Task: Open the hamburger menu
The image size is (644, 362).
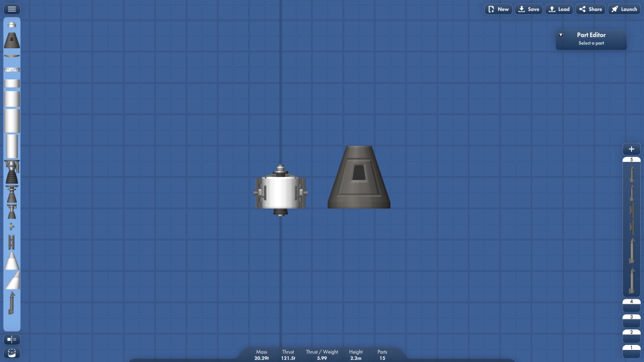Action: click(12, 9)
